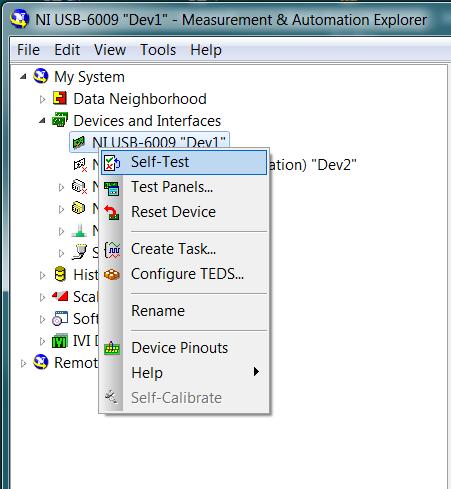Open the Help submenu arrow
451x489 pixels.
point(256,372)
